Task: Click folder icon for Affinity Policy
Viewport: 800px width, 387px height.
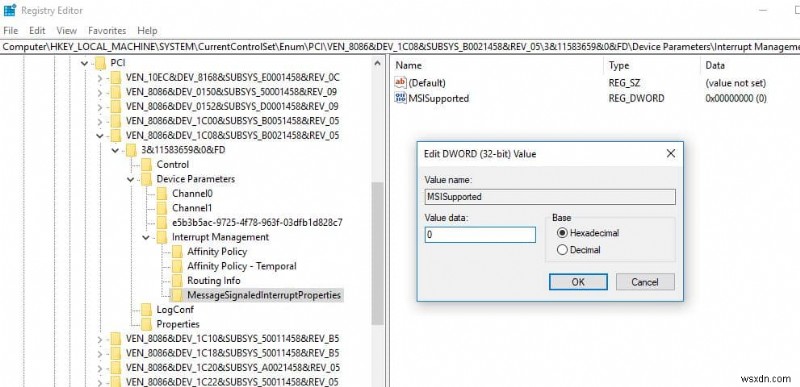Action: [177, 251]
